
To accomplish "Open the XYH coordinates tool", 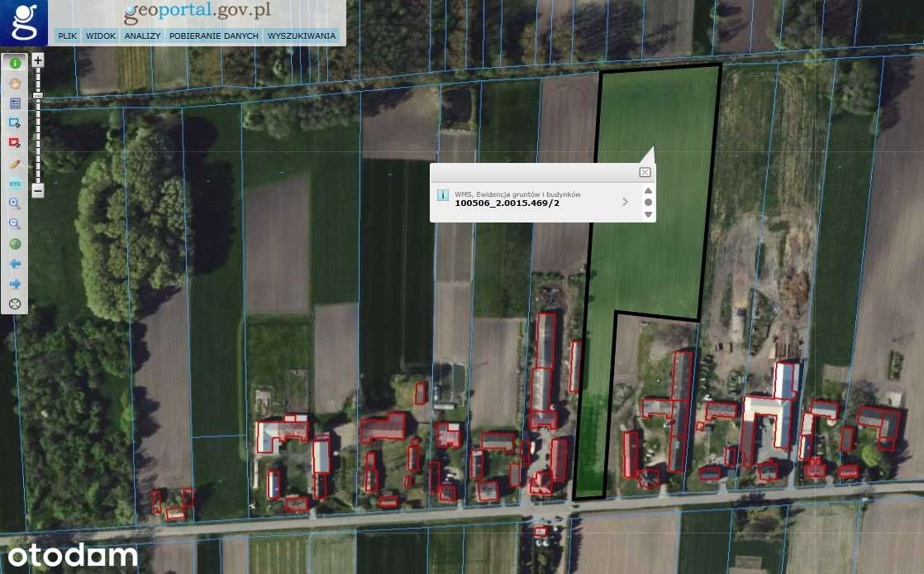I will click(x=15, y=184).
